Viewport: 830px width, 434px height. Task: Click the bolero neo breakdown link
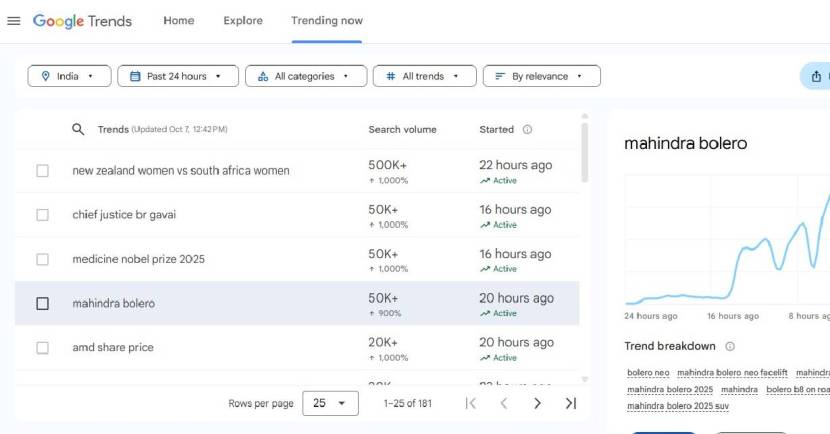(x=648, y=373)
